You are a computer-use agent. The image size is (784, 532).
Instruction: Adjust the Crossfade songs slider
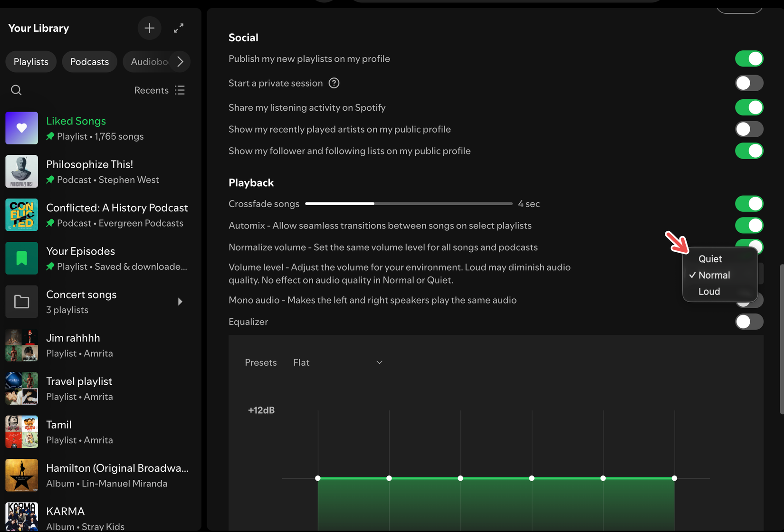point(374,203)
